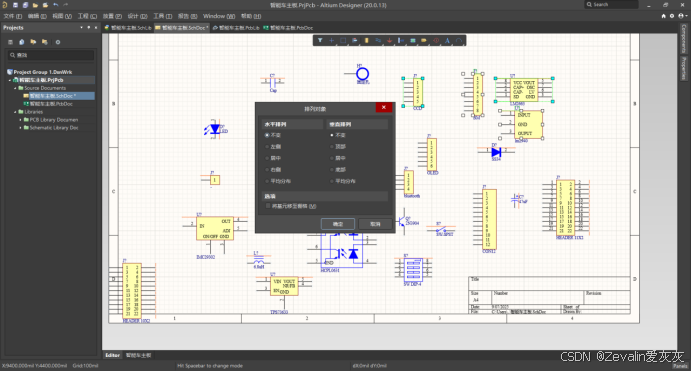Select the Align objects toolbar icon
This screenshot has height=371, width=692.
pos(354,41)
